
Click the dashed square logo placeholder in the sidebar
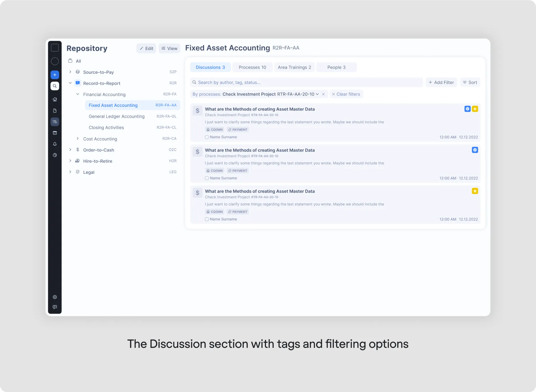point(55,48)
